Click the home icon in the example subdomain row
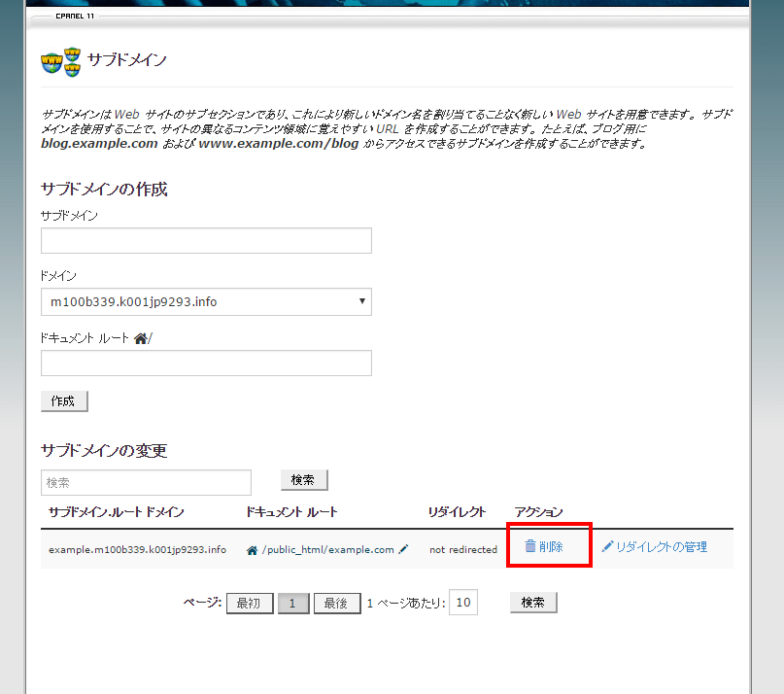Image resolution: width=784 pixels, height=694 pixels. (x=253, y=549)
